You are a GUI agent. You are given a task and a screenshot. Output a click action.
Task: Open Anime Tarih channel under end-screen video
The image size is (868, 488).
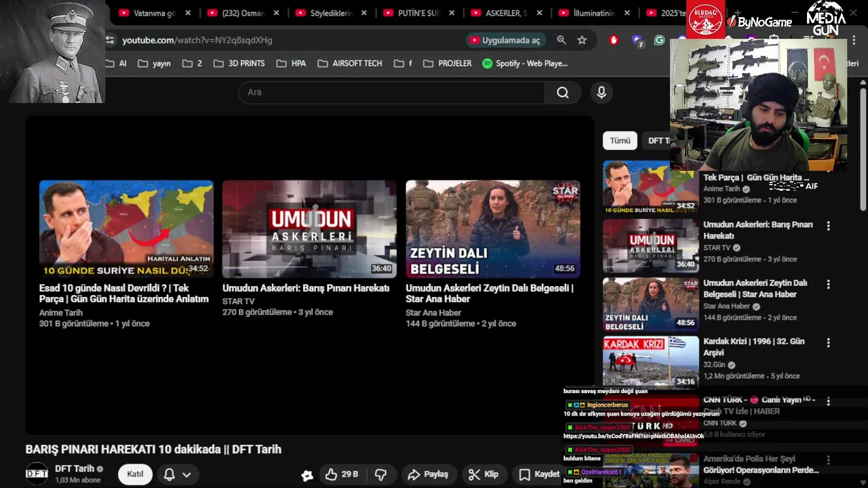tap(60, 312)
